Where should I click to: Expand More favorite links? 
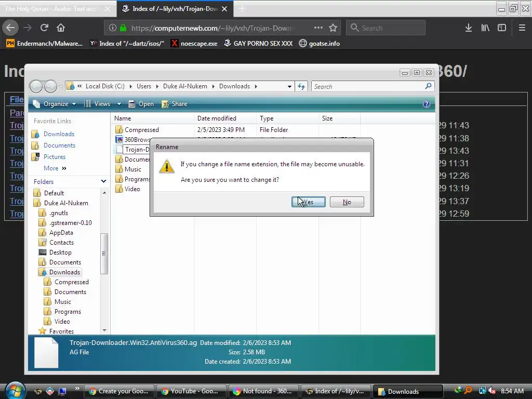coord(55,168)
